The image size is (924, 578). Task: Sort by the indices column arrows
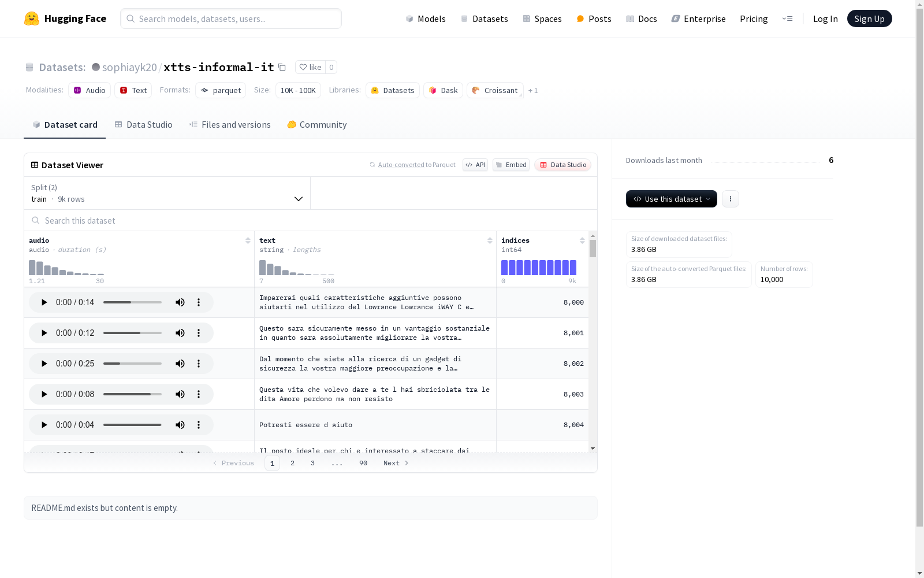[x=582, y=240]
